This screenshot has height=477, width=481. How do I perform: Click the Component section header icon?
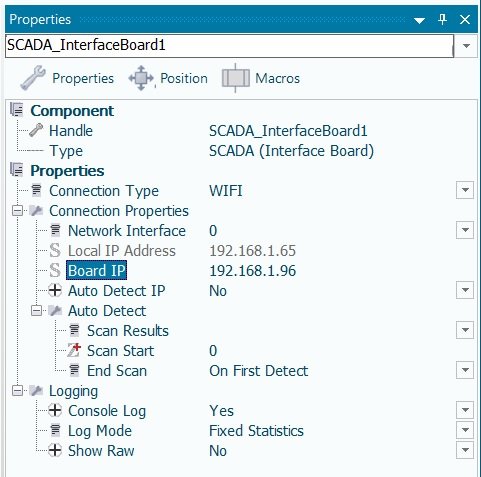click(x=17, y=110)
